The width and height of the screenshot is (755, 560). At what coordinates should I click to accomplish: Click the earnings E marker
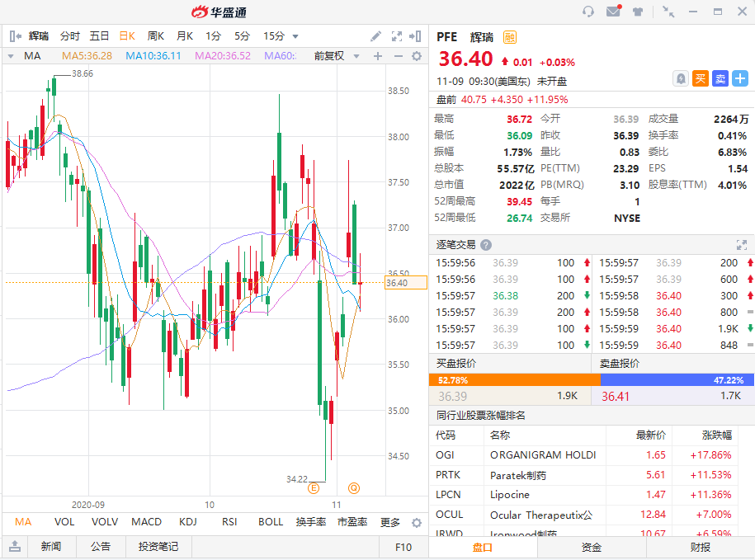coord(314,488)
